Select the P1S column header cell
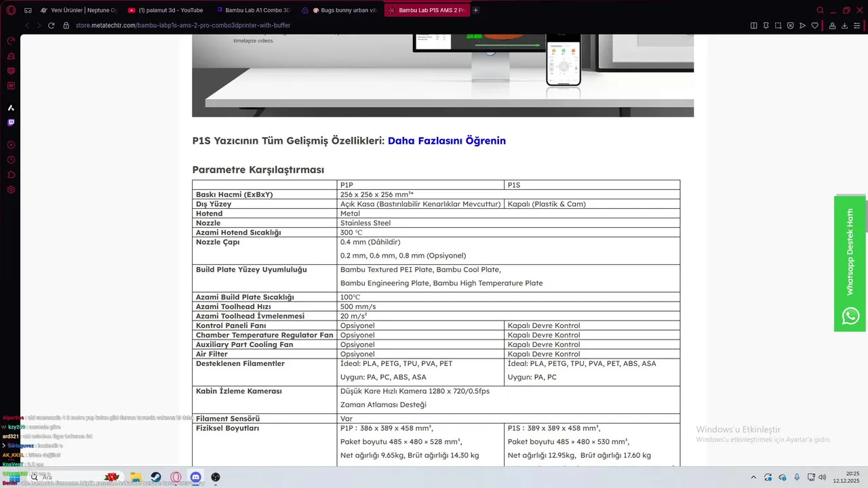This screenshot has width=868, height=488. coord(592,185)
